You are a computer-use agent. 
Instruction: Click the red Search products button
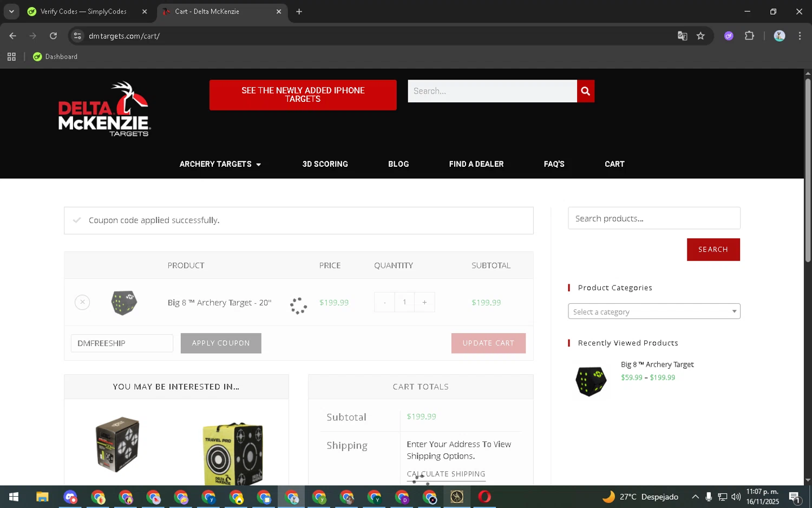click(x=713, y=250)
